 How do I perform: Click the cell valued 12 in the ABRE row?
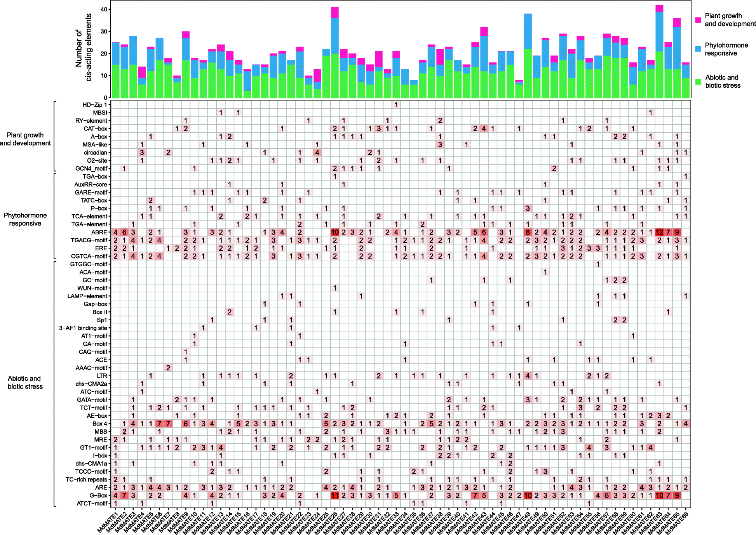659,232
